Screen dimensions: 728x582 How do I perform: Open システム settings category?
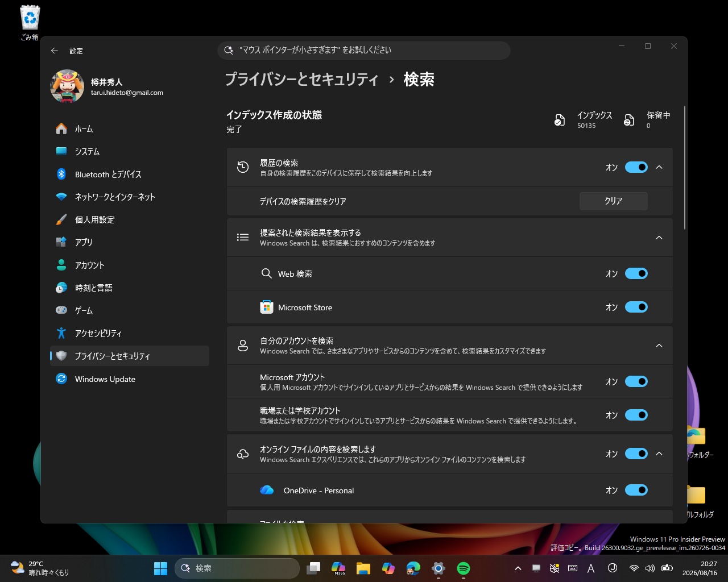[130, 152]
